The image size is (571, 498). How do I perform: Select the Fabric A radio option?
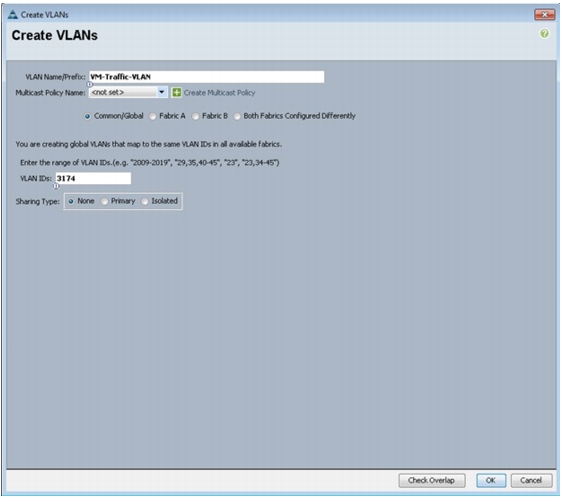[153, 116]
